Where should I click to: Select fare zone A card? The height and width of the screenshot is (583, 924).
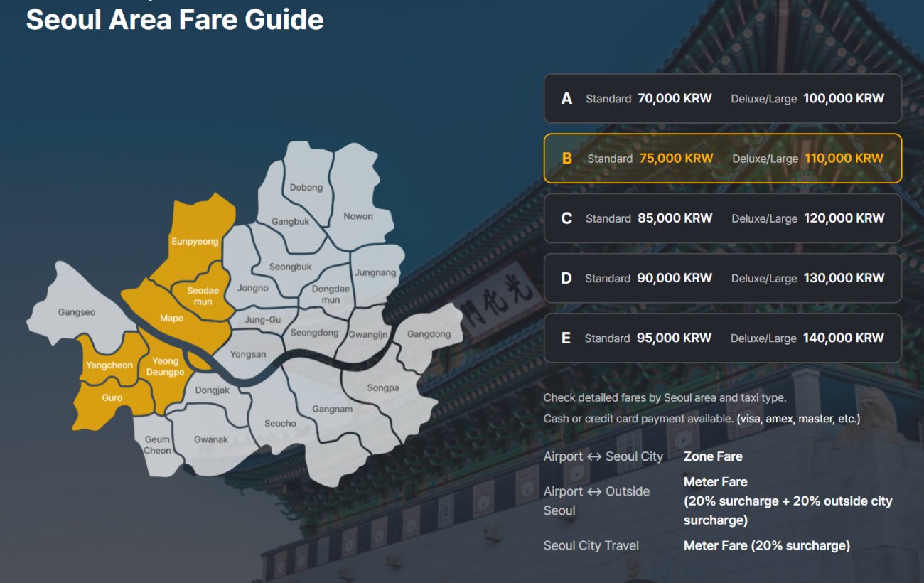723,99
